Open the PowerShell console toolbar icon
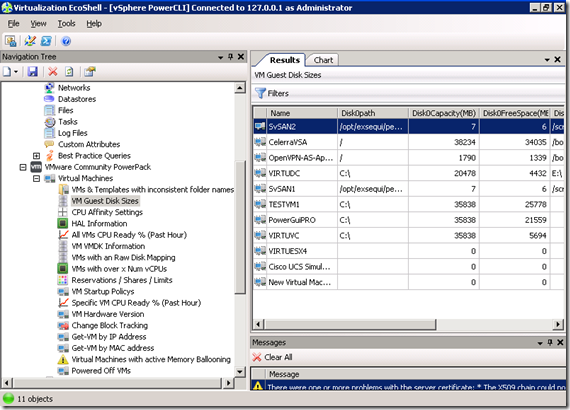This screenshot has height=410, width=570. (x=46, y=41)
